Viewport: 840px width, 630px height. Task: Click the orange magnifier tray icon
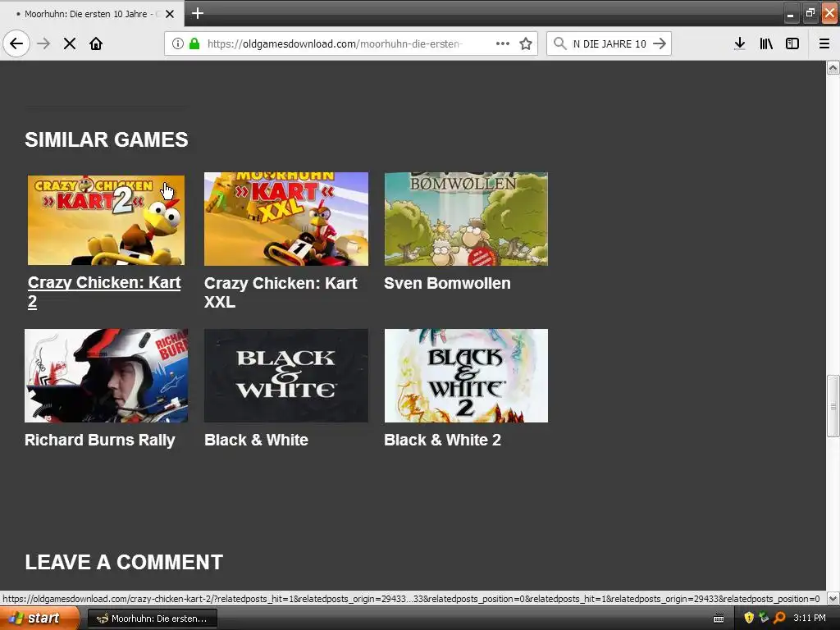(x=779, y=618)
